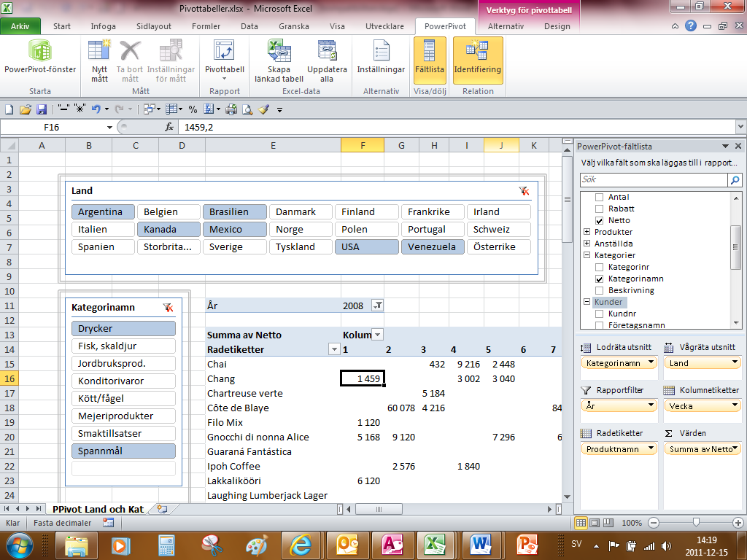Switch to page layout view icon
The height and width of the screenshot is (560, 747).
pyautogui.click(x=595, y=523)
